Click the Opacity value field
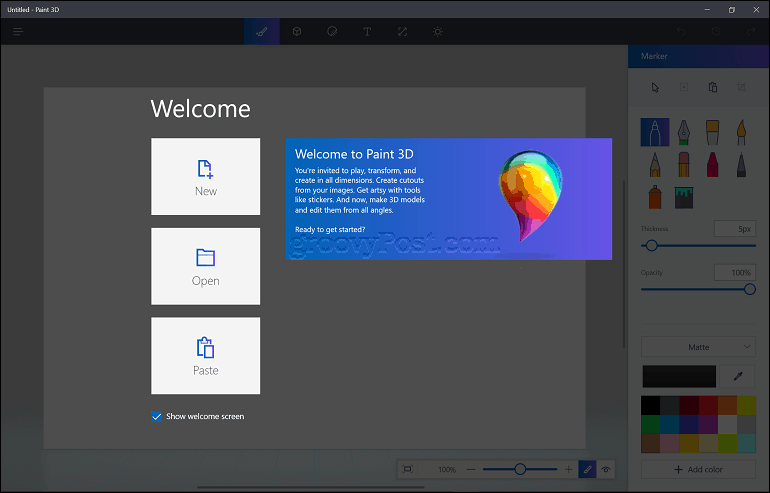The image size is (770, 493). point(735,273)
